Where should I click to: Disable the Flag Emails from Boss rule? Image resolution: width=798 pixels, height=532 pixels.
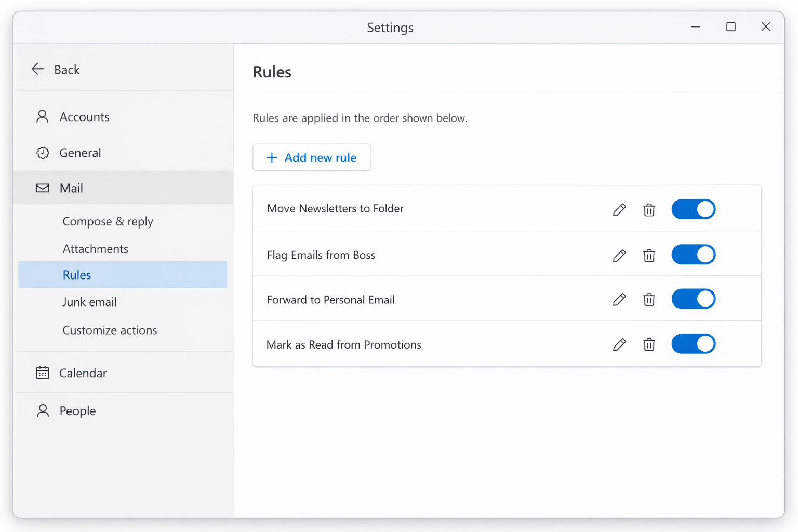pos(694,254)
